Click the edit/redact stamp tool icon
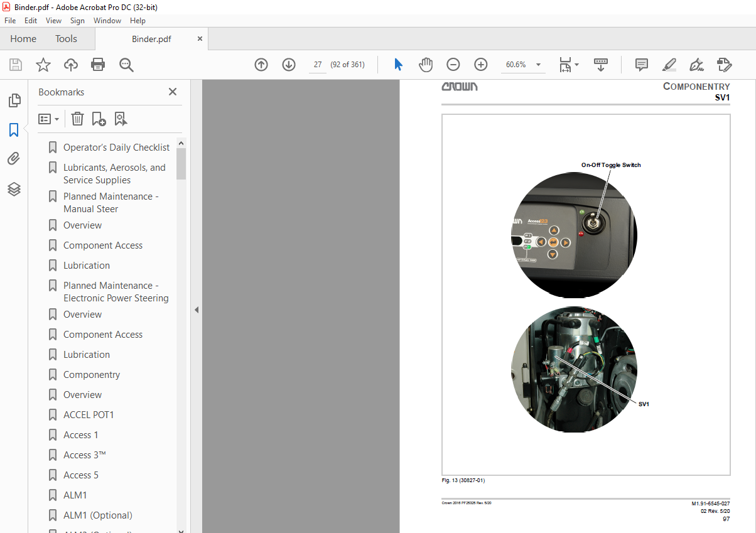 click(724, 65)
